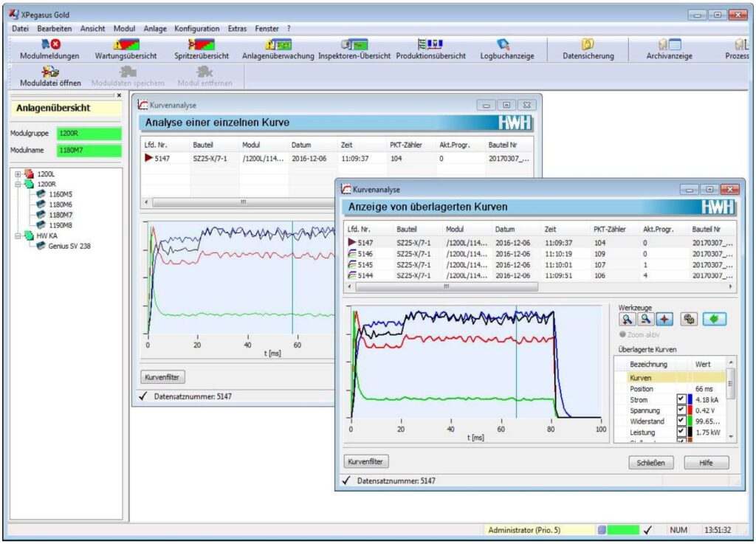Click the Moduldaten speichern icon

[x=128, y=72]
